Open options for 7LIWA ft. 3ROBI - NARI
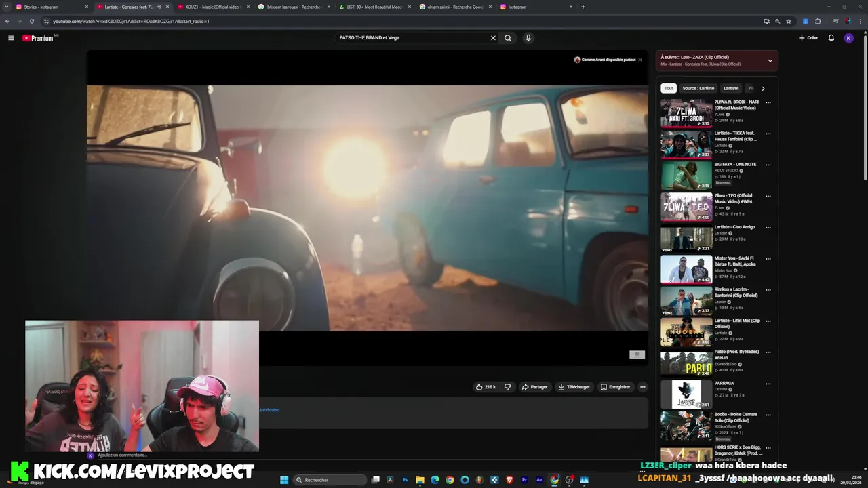The width and height of the screenshot is (868, 488). pos(768,102)
